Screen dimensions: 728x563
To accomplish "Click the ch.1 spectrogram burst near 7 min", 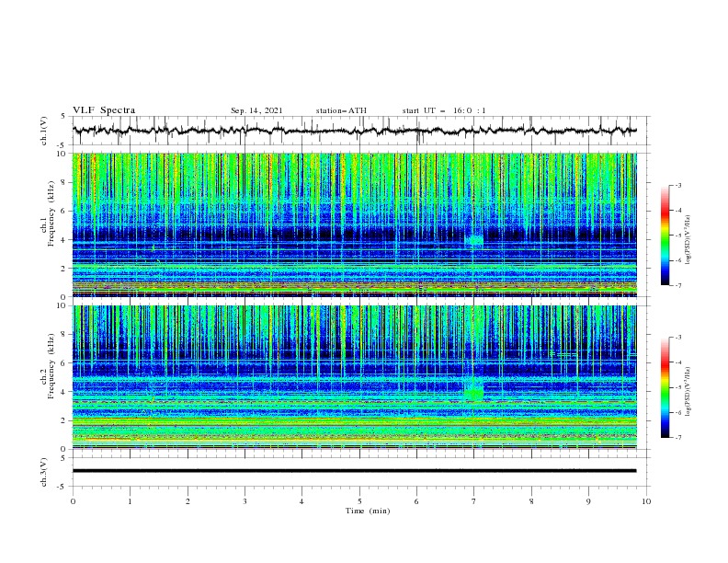I will click(474, 241).
